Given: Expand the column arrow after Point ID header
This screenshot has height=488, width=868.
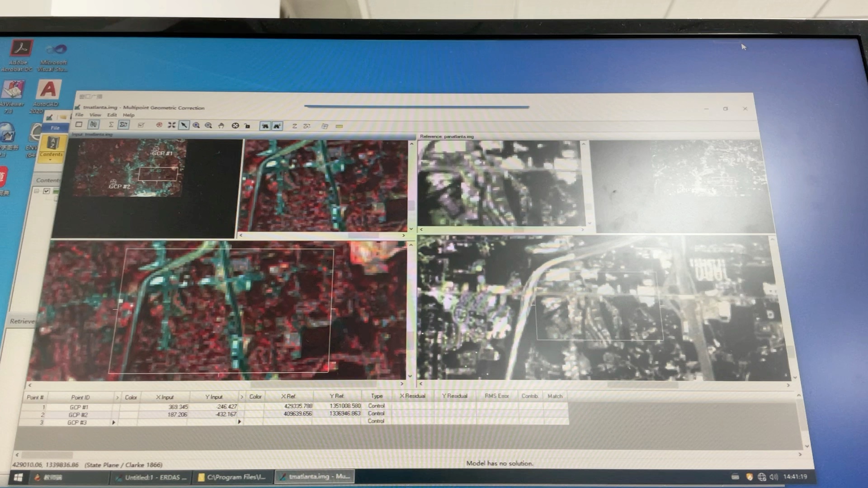Looking at the screenshot, I should (x=117, y=398).
